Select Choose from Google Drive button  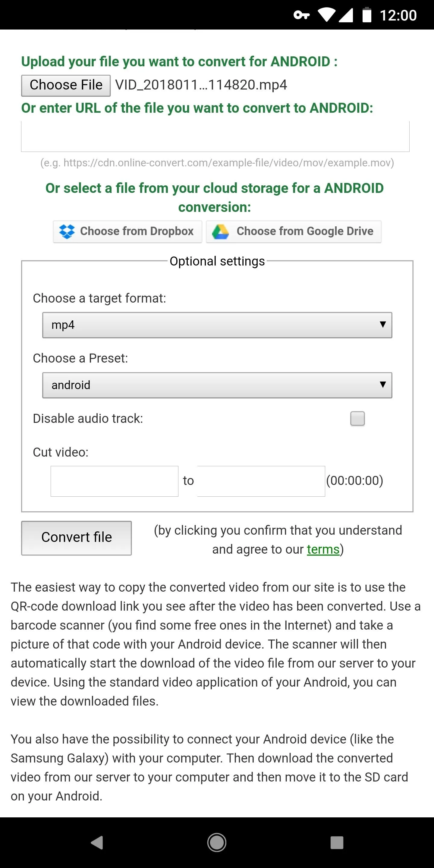(294, 231)
